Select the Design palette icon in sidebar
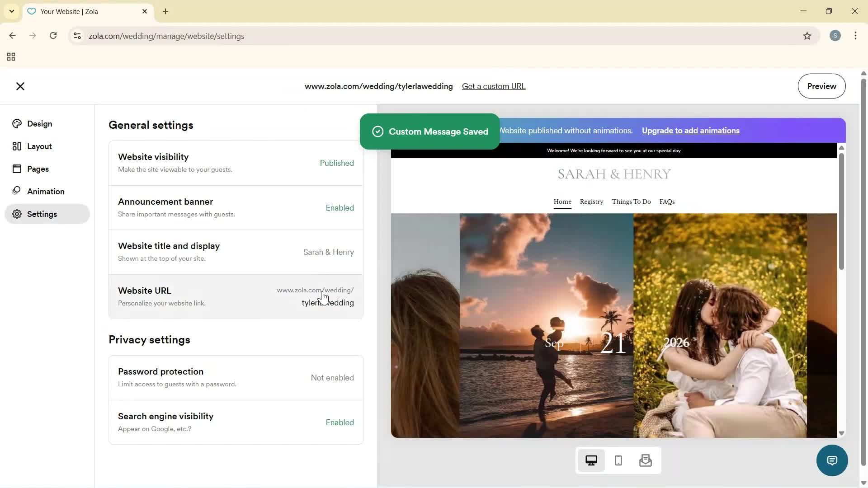The image size is (868, 488). (17, 123)
